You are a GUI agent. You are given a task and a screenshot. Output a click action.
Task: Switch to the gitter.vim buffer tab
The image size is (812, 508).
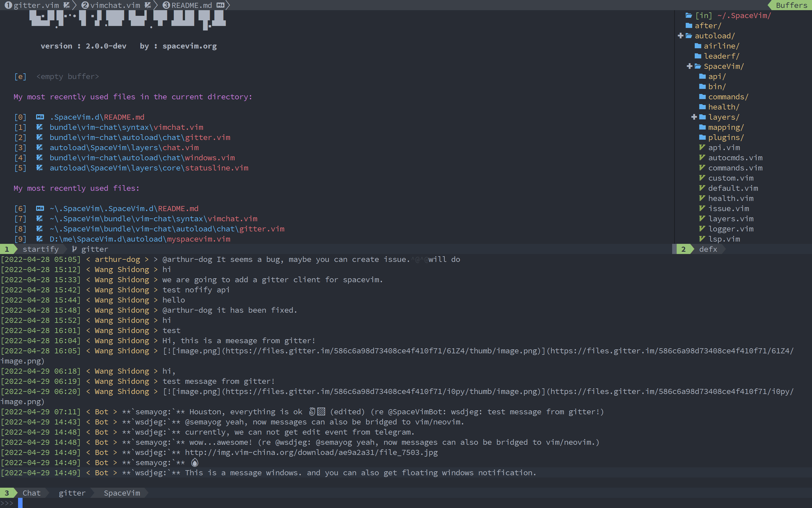pos(37,5)
